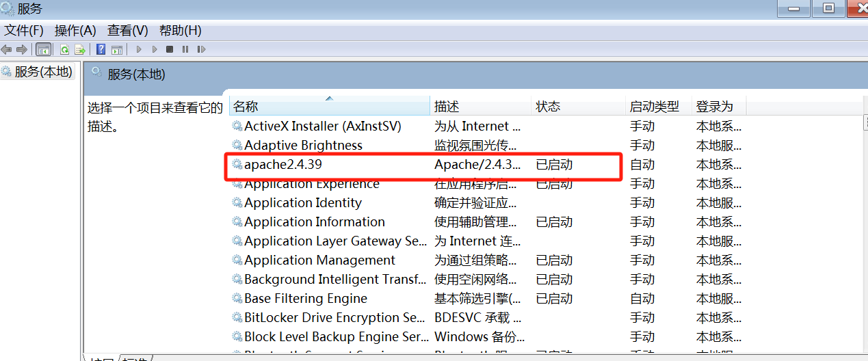Click Windows 备份... description cell
Screen dimensions: 868x361
pos(479,336)
